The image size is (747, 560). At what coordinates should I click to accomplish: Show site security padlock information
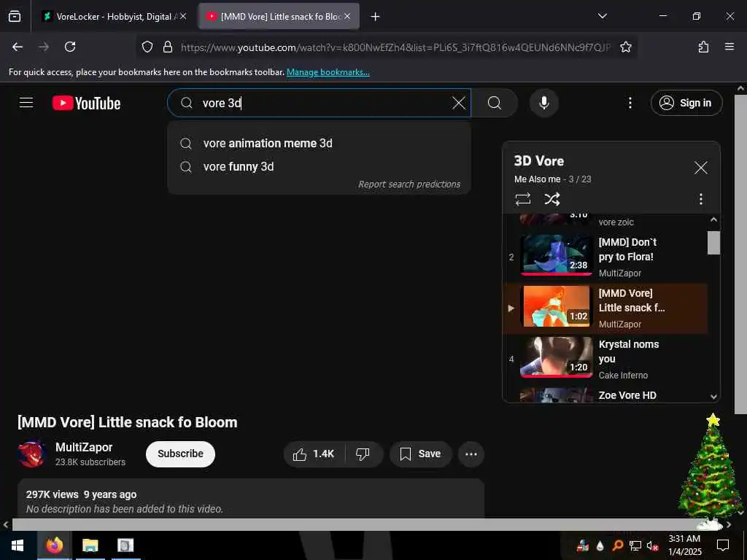coord(168,47)
